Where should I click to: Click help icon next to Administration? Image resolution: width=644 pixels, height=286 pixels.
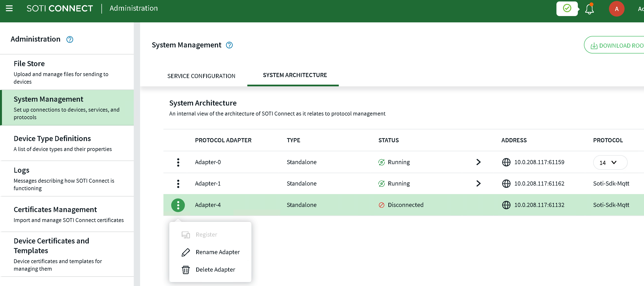click(70, 39)
